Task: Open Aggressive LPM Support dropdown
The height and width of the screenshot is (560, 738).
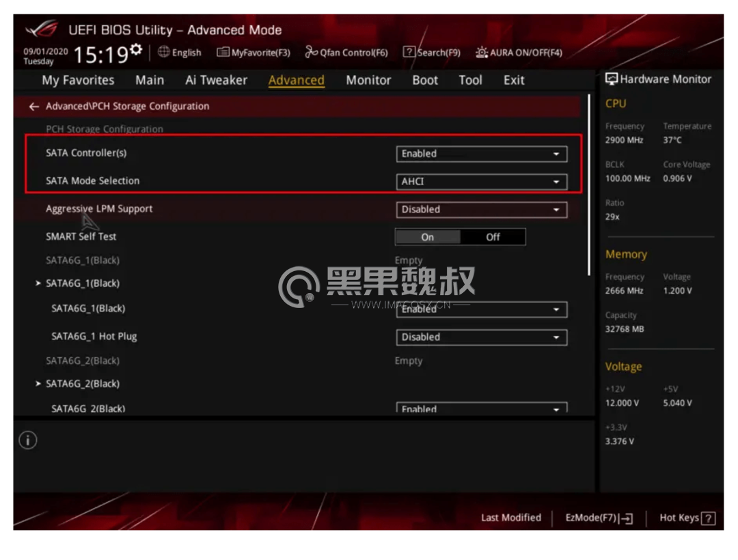Action: coord(482,210)
